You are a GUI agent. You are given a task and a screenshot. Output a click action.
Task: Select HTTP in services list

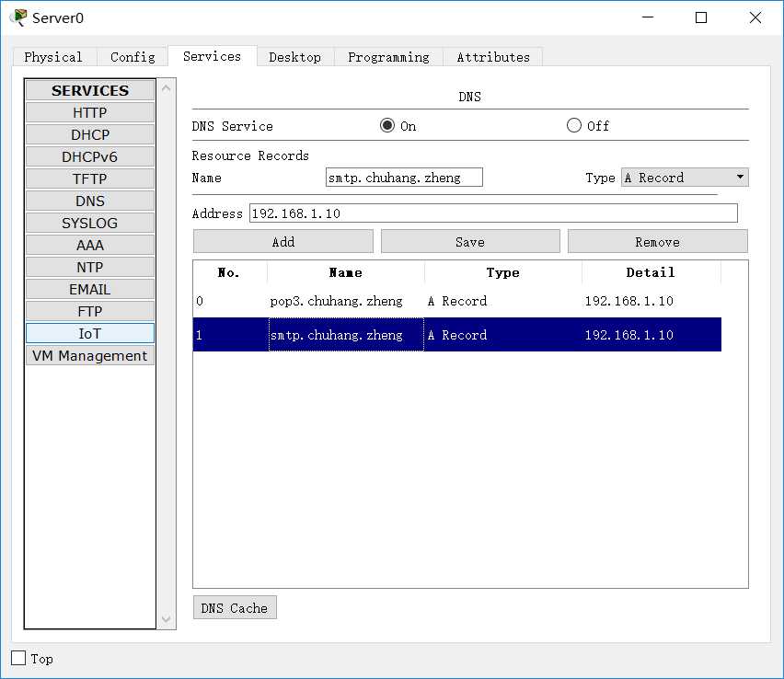click(90, 112)
